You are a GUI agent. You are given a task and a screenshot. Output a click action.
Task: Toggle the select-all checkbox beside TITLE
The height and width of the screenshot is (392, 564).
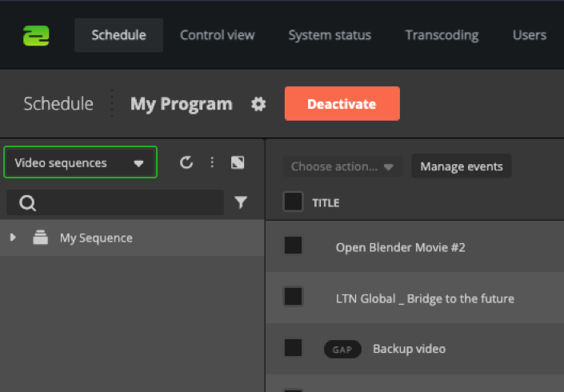coord(293,202)
